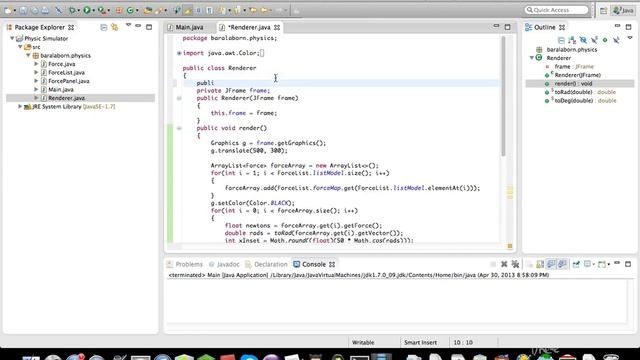The image size is (640, 360).
Task: Expand the JRE System Library node
Action: pos(20,107)
